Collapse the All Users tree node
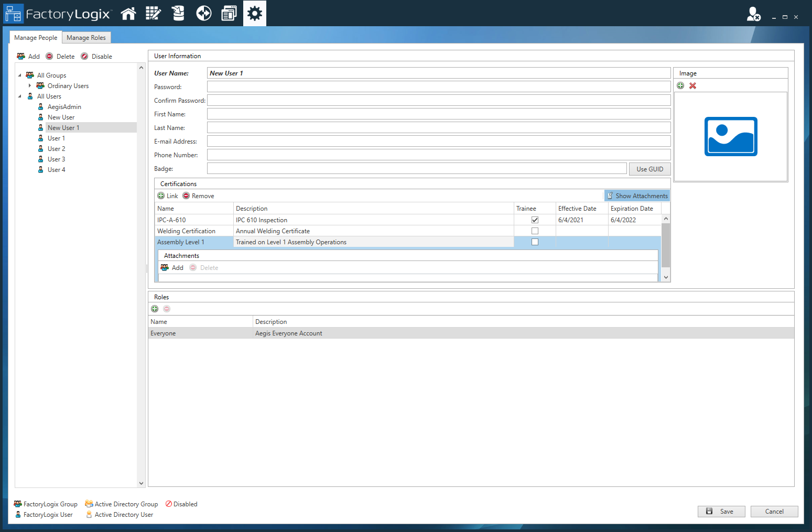812x532 pixels. tap(20, 96)
